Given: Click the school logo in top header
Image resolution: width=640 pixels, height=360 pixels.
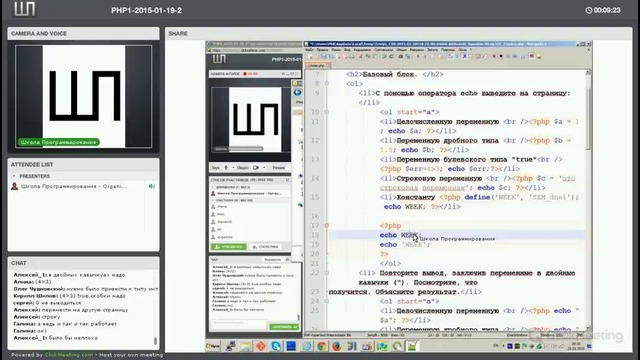Looking at the screenshot, I should tap(24, 9).
